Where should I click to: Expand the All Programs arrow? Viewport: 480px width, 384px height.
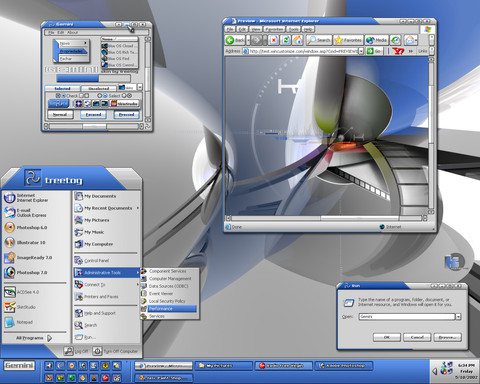pyautogui.click(x=49, y=338)
